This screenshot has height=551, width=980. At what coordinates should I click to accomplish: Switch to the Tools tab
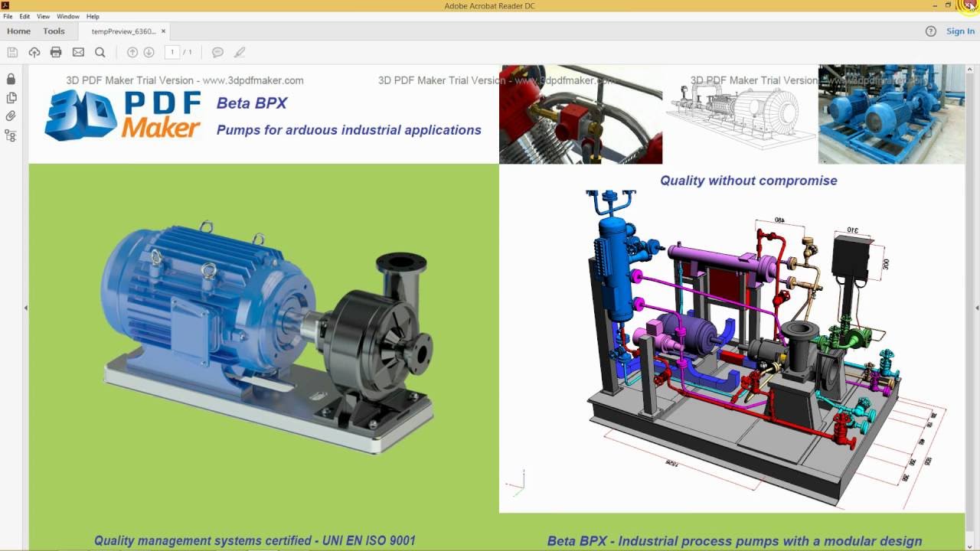54,31
